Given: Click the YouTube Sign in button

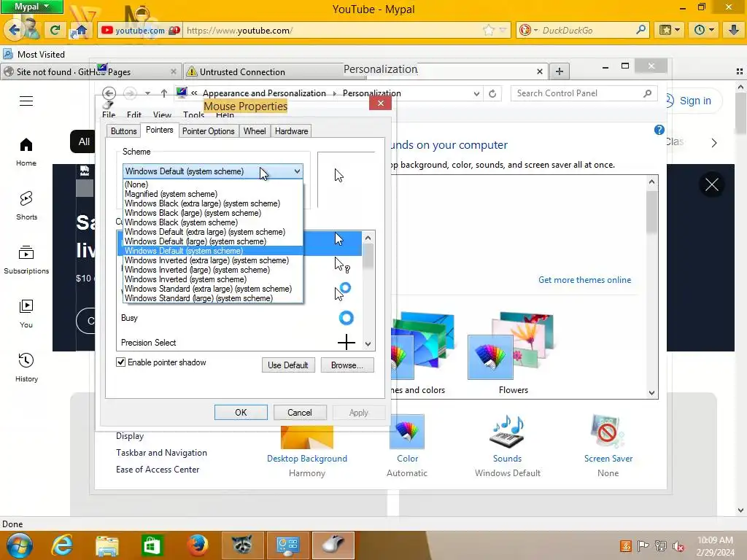Looking at the screenshot, I should click(694, 101).
